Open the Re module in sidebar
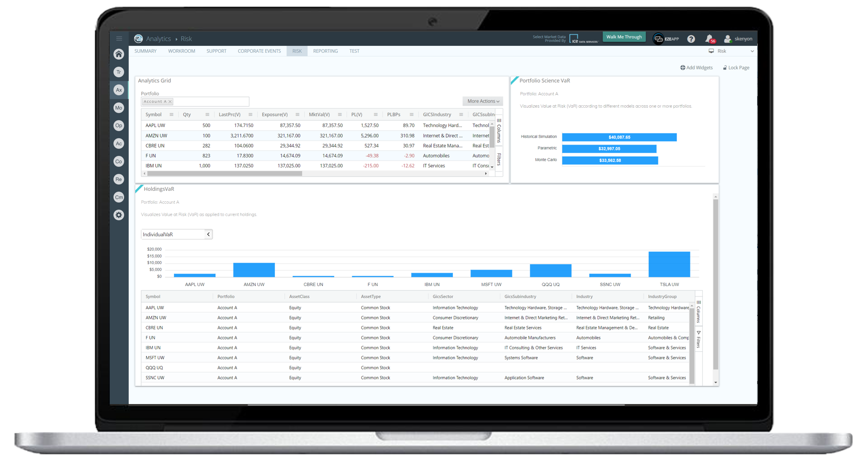The width and height of the screenshot is (868, 455). tap(119, 179)
